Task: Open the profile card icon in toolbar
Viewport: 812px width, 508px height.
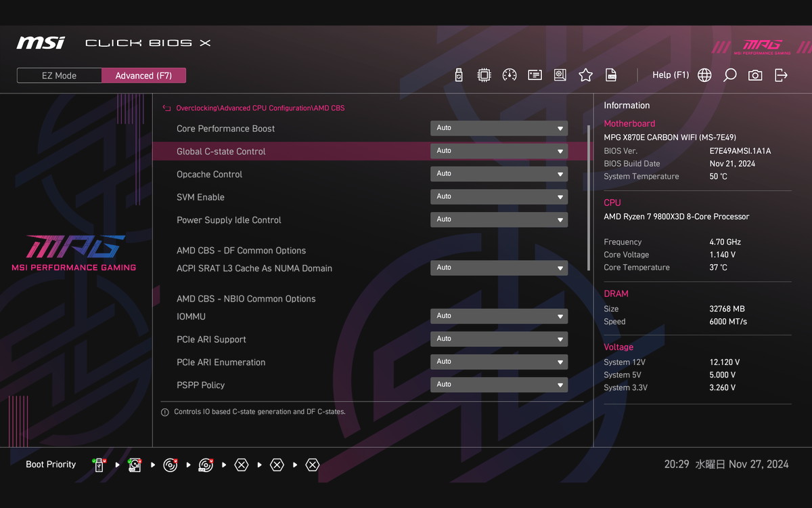Action: [x=535, y=75]
